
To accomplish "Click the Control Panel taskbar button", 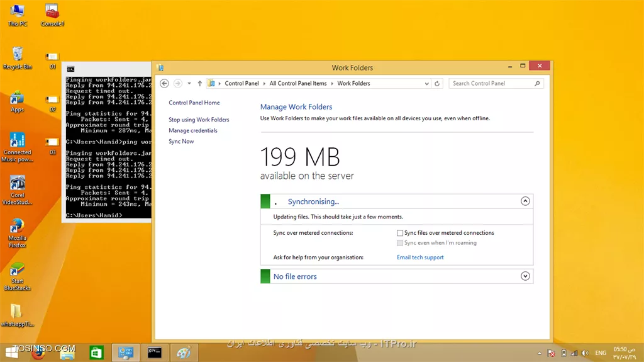I will point(126,353).
